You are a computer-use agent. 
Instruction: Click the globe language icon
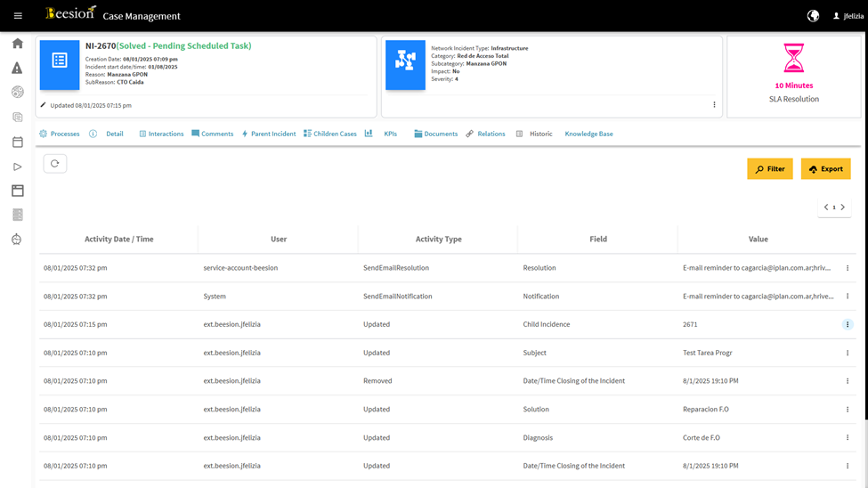tap(813, 16)
